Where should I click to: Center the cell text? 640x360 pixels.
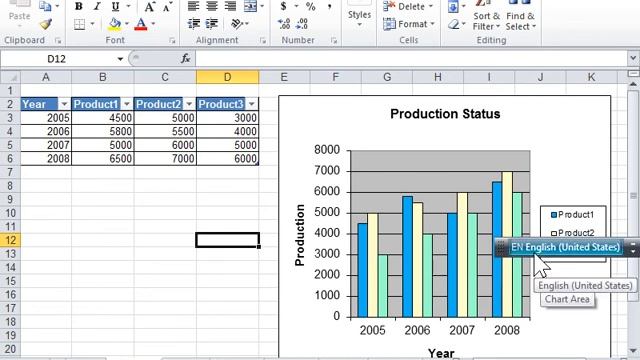pyautogui.click(x=212, y=6)
